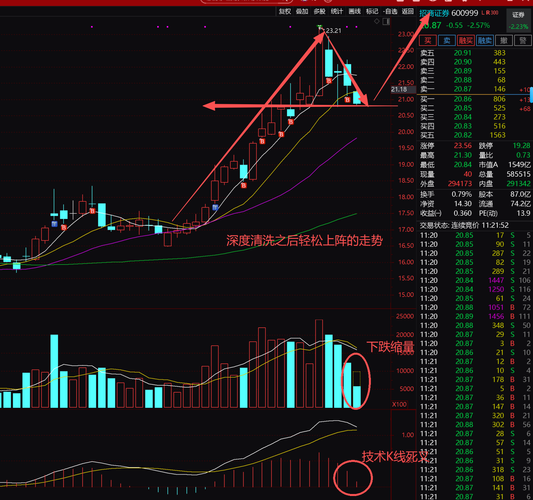The height and width of the screenshot is (500, 533).
Task: Click the stock name 招商证券
Action: 434,13
